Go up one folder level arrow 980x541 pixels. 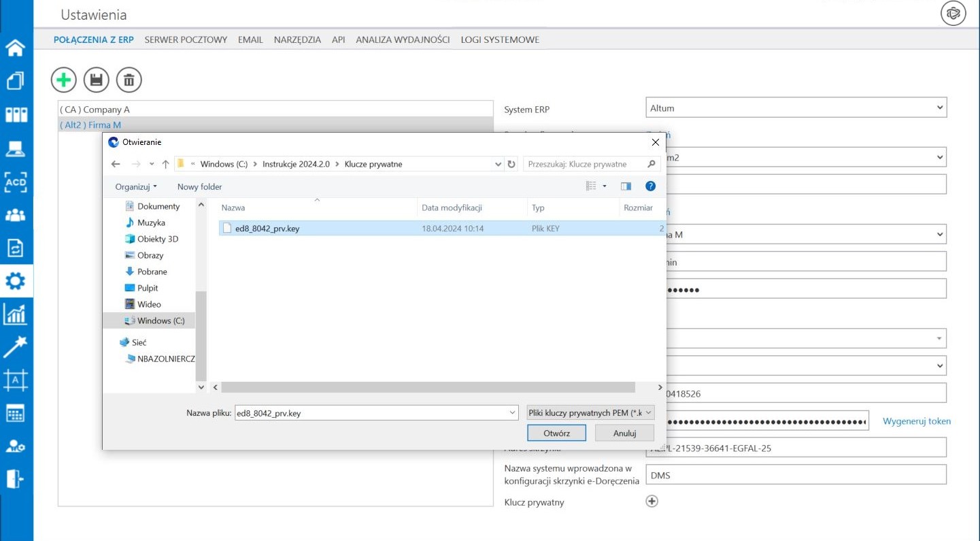point(165,164)
